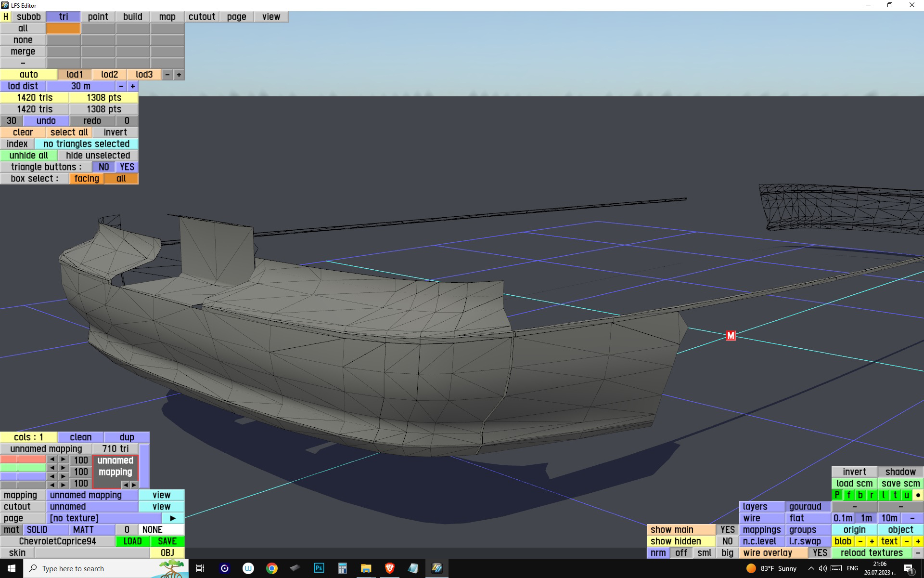Open the cutout tab
The width and height of the screenshot is (924, 578).
click(x=202, y=16)
